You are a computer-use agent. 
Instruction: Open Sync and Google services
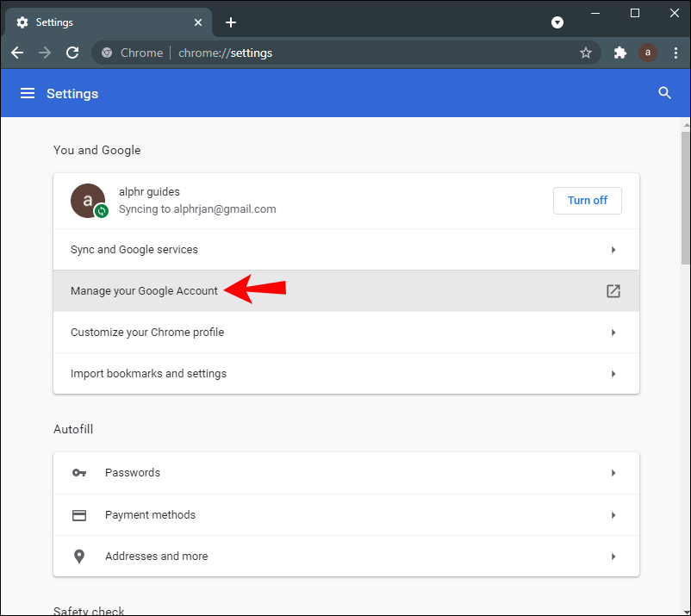click(x=346, y=249)
